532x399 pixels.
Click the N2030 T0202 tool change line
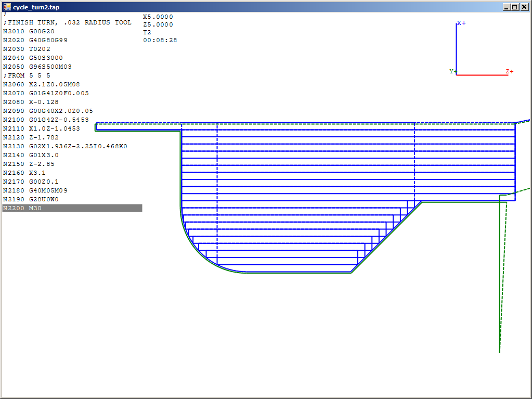27,49
